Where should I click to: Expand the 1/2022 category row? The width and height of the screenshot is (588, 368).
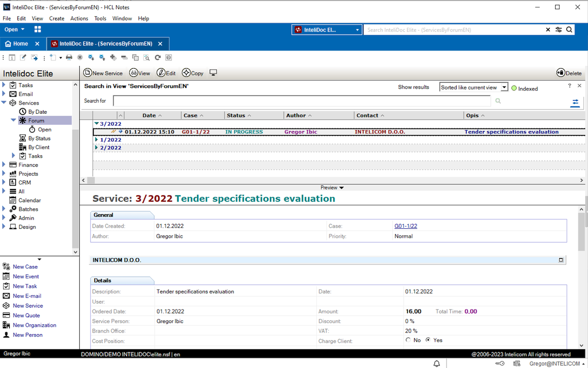pyautogui.click(x=96, y=140)
